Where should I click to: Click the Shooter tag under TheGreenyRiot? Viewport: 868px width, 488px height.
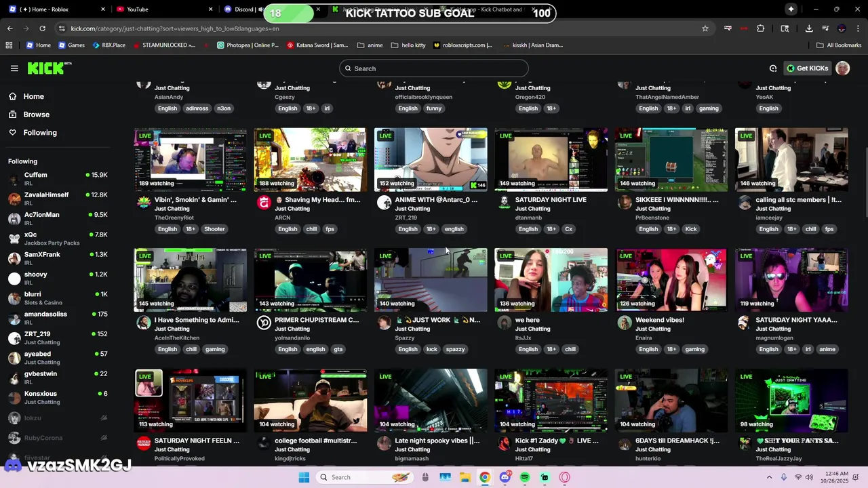coord(214,229)
